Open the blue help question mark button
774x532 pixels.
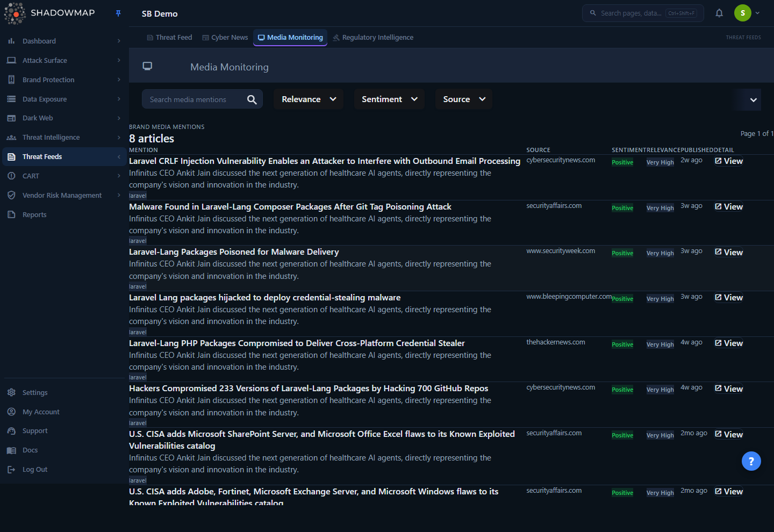[751, 461]
